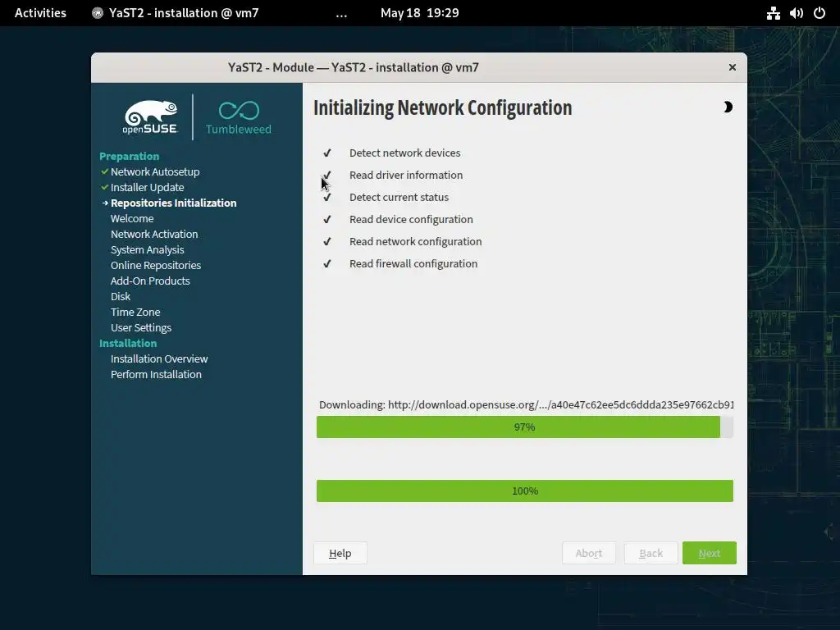Click green check next to Installer Update
Screen dimensions: 840x630
pyautogui.click(x=104, y=188)
